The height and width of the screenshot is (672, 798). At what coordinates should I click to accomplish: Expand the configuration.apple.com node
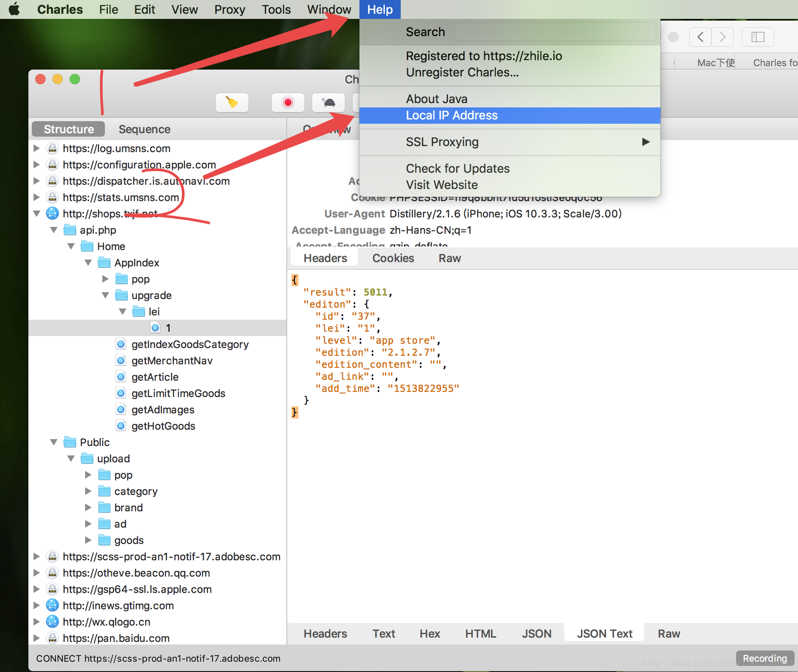(37, 165)
